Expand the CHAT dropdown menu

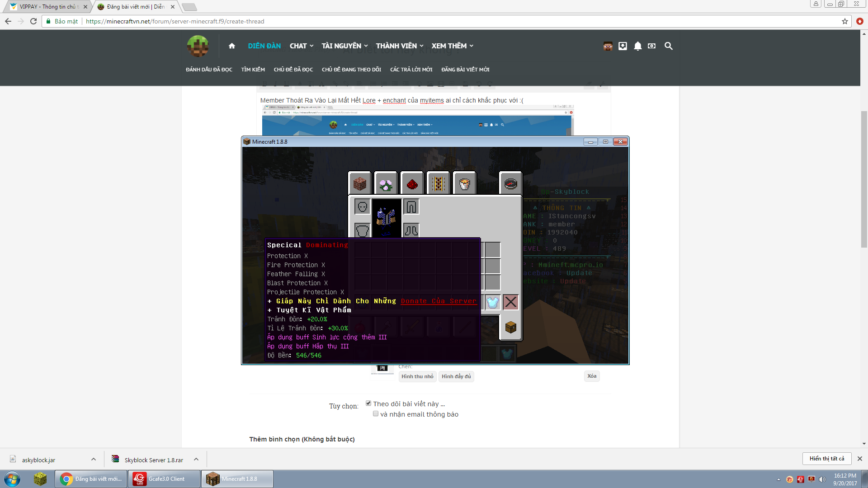[302, 46]
